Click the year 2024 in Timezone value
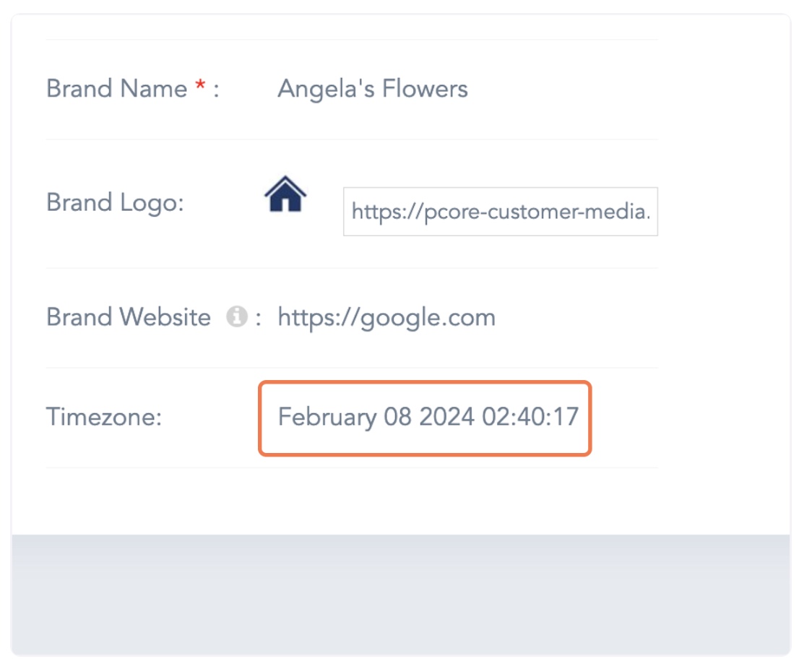The width and height of the screenshot is (812, 669). tap(446, 418)
